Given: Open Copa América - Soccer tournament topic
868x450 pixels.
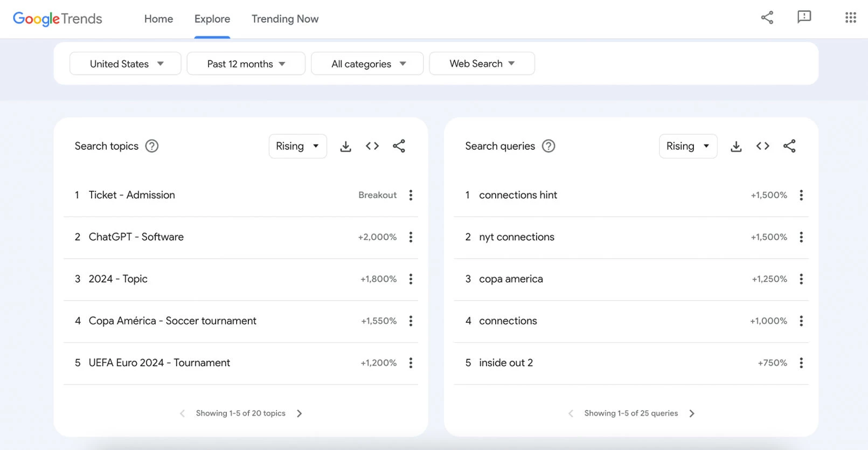Looking at the screenshot, I should pos(172,321).
